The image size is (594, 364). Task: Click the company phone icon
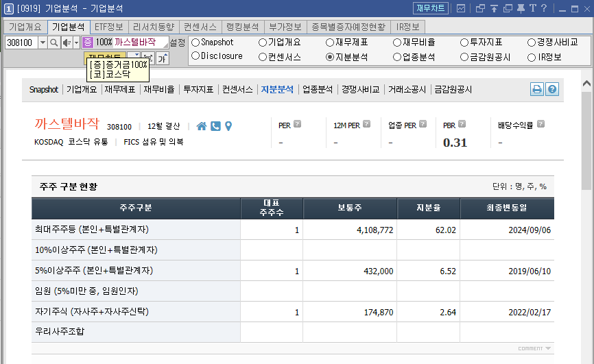[x=215, y=126]
